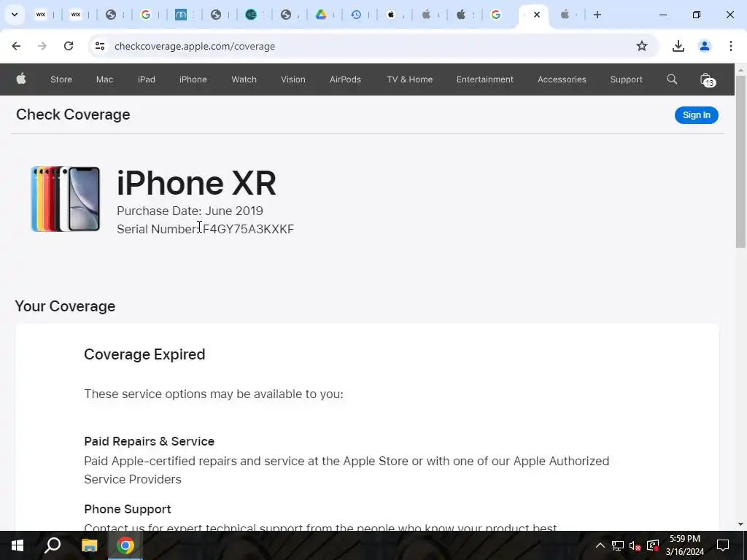Click the Sign In button
Image resolution: width=747 pixels, height=560 pixels.
(696, 114)
